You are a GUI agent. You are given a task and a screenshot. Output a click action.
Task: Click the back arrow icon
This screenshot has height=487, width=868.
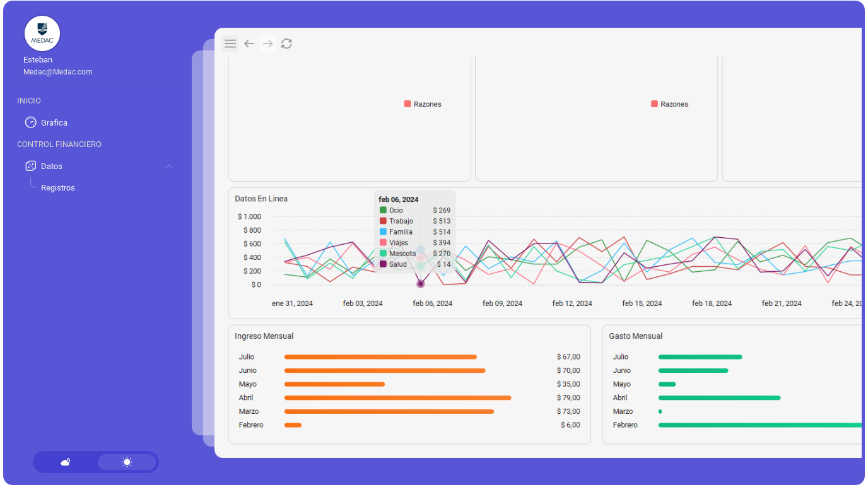pos(249,44)
